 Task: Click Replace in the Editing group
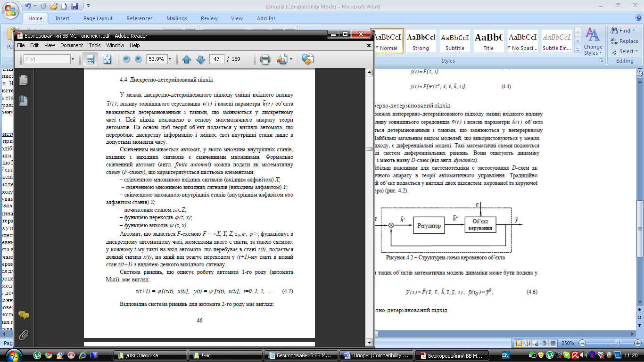pos(625,41)
